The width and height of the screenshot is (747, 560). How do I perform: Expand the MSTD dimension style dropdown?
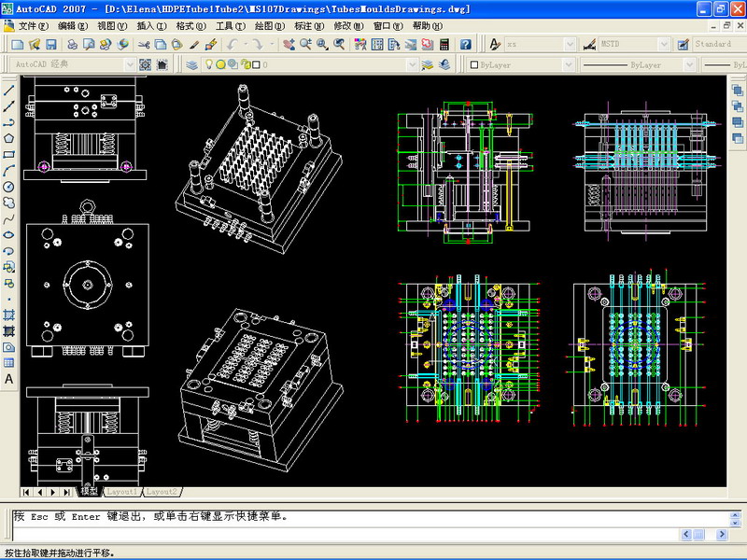coord(666,44)
